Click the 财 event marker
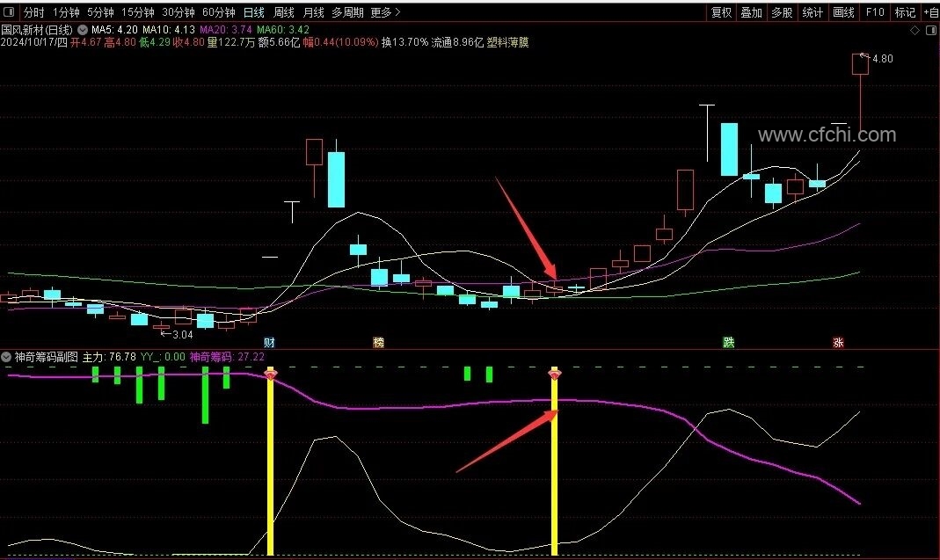 [x=270, y=342]
